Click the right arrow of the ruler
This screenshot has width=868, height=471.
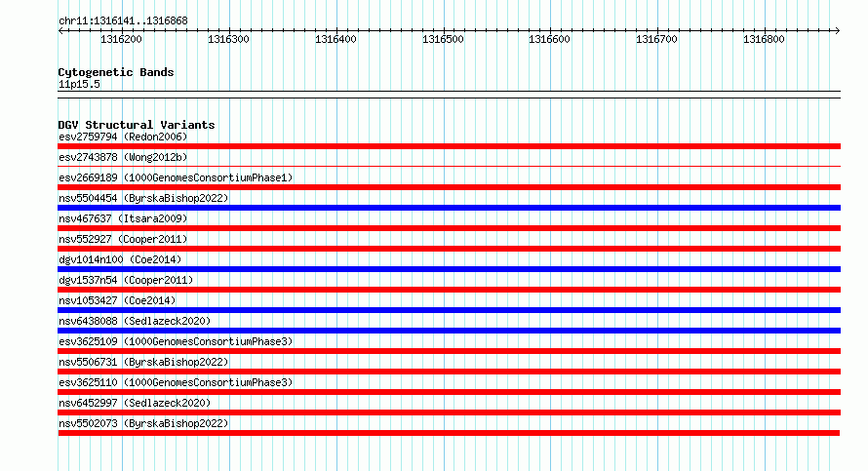[838, 30]
